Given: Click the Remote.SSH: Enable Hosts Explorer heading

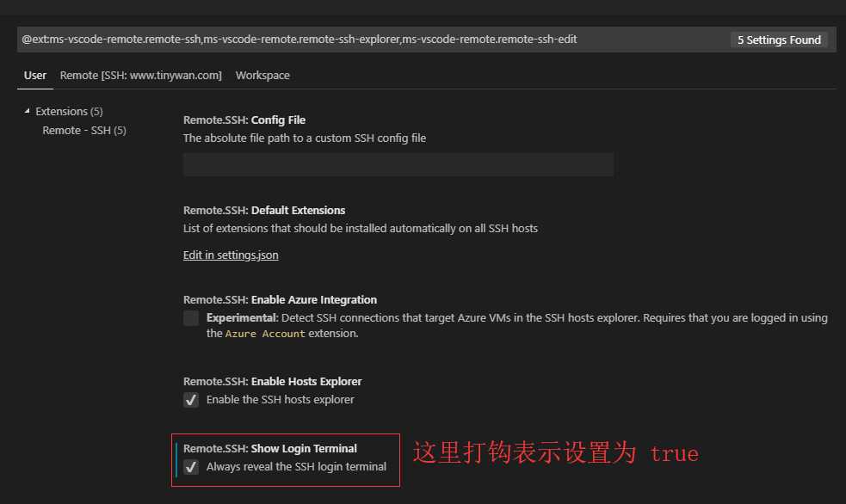Looking at the screenshot, I should pos(273,382).
